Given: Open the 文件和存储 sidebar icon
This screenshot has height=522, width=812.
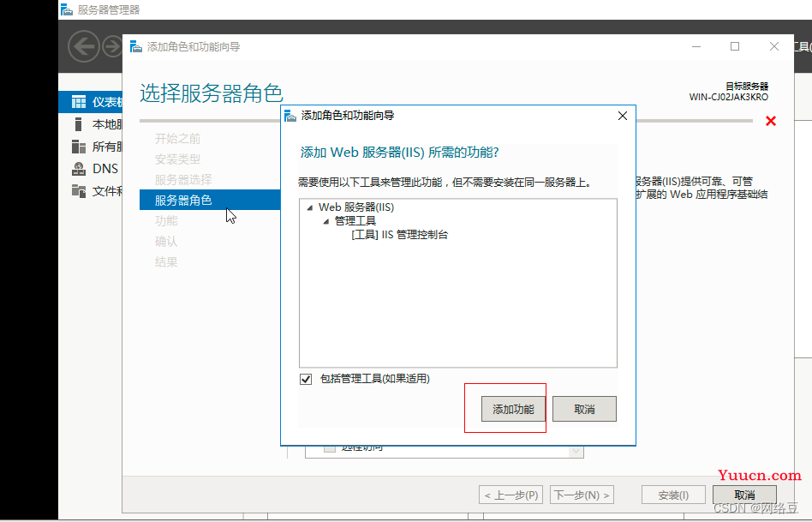Looking at the screenshot, I should pos(79,191).
